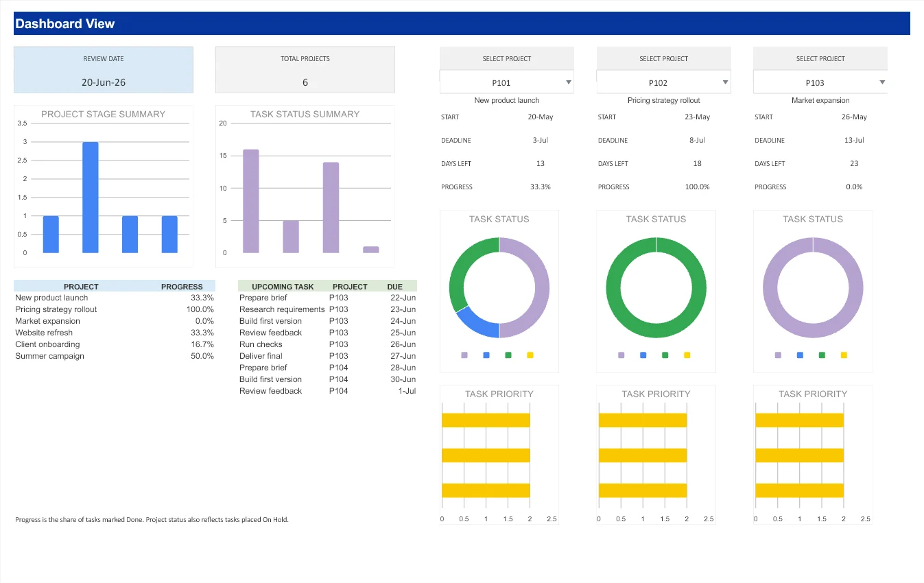Select the 'Summer campaign' project row
Screen dimensions: 924x583
(x=115, y=356)
